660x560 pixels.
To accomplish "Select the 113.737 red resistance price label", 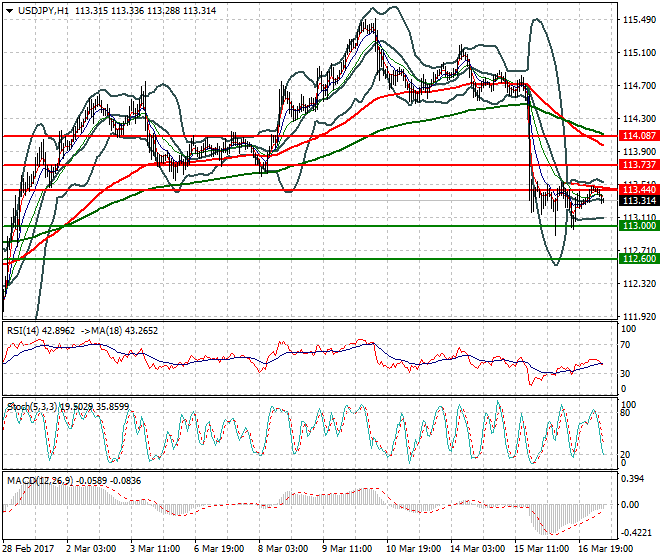I will (x=639, y=165).
